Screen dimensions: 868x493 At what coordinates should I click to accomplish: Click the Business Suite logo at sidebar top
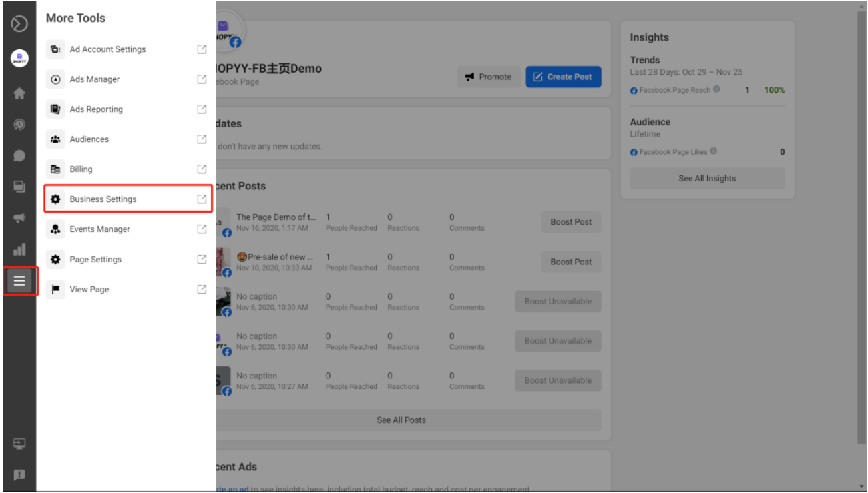click(x=19, y=22)
